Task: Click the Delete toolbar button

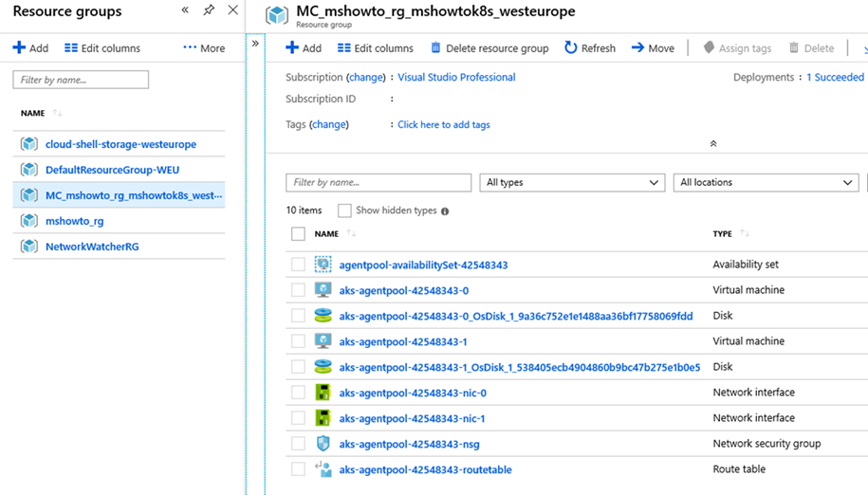Action: point(811,48)
